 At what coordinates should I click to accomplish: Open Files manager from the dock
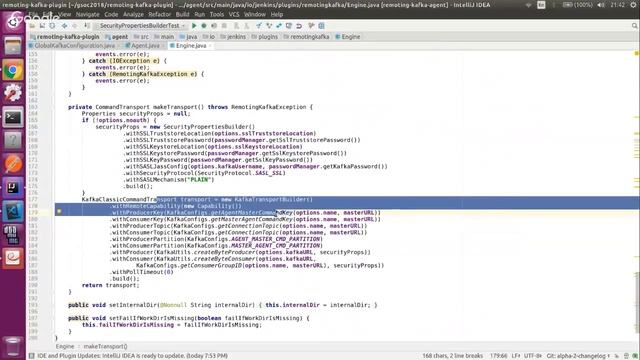tap(13, 46)
